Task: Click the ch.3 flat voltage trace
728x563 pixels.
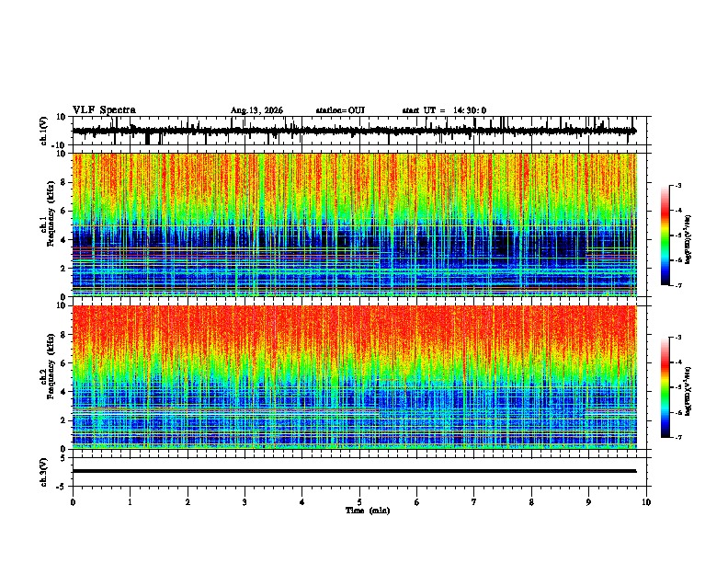Action: pos(355,471)
